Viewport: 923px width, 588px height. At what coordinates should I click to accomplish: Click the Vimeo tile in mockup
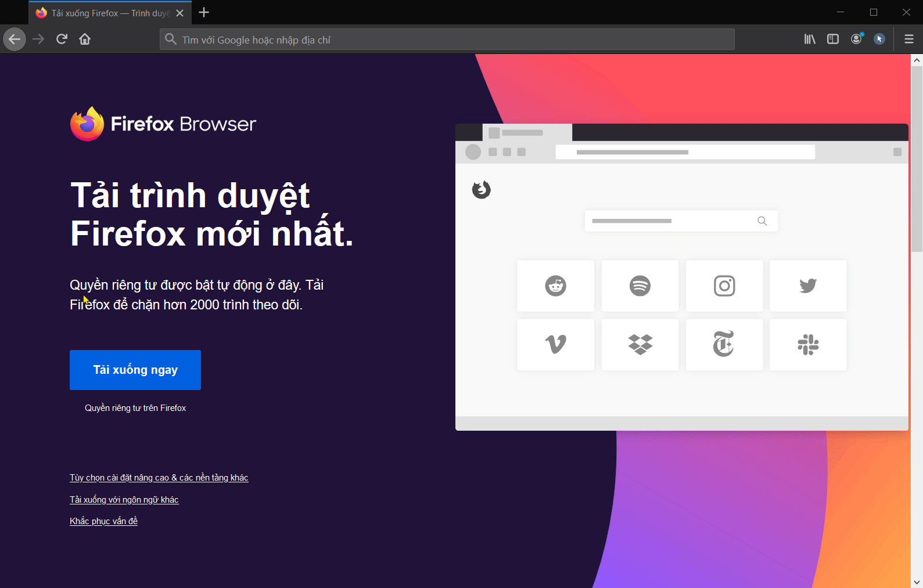pos(555,344)
